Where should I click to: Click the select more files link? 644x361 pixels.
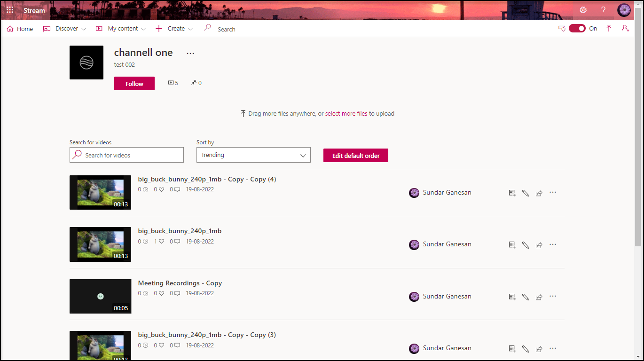pos(346,114)
